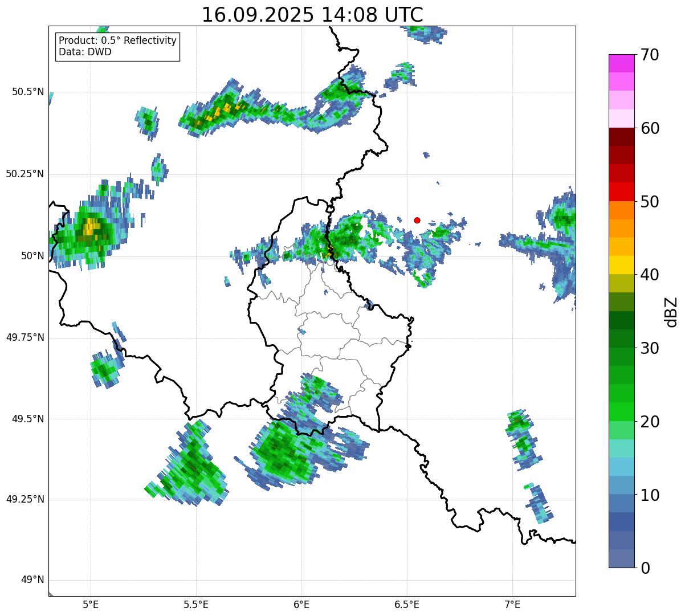Image resolution: width=685 pixels, height=616 pixels.
Task: Click the 6°E longitude axis label
Action: [301, 604]
